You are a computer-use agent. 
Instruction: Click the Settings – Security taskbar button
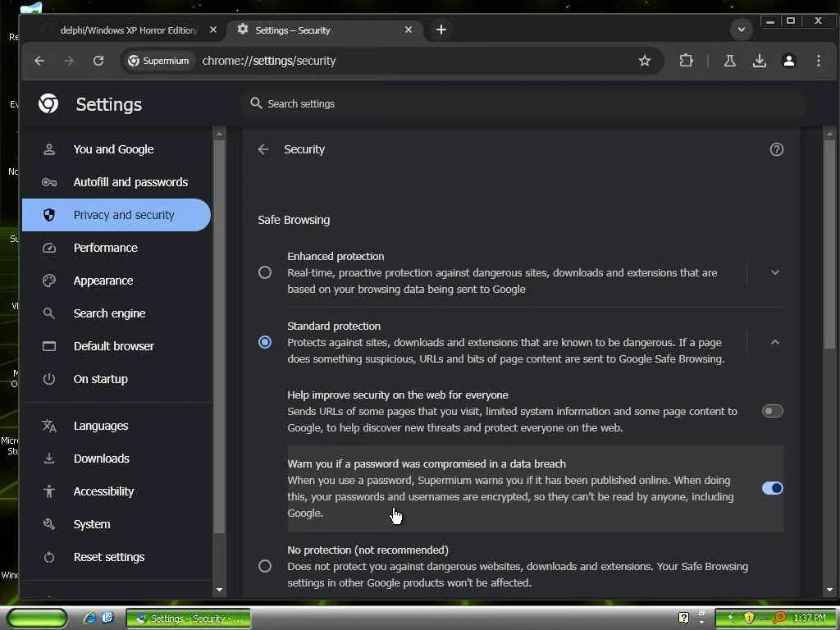coord(189,619)
